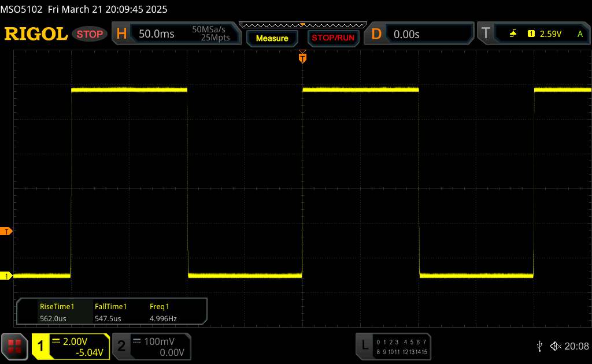Select the RiseTime1 measurement result

coord(57,312)
